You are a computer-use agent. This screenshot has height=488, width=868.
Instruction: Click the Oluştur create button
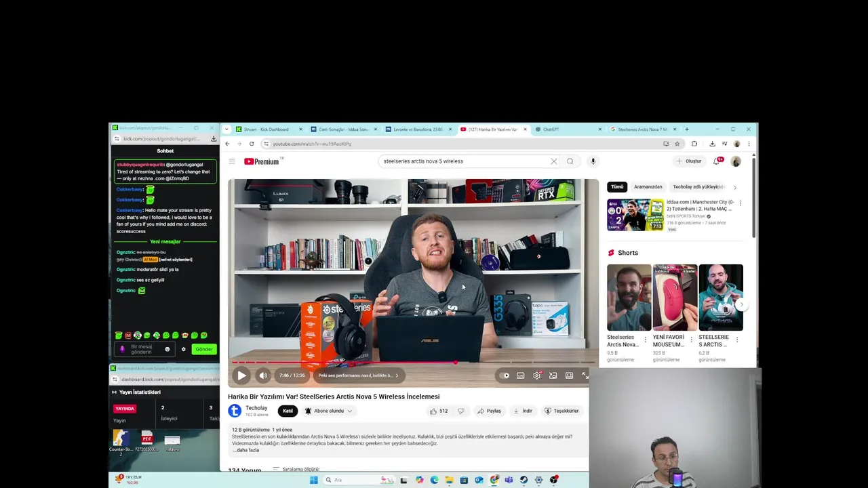click(x=689, y=161)
